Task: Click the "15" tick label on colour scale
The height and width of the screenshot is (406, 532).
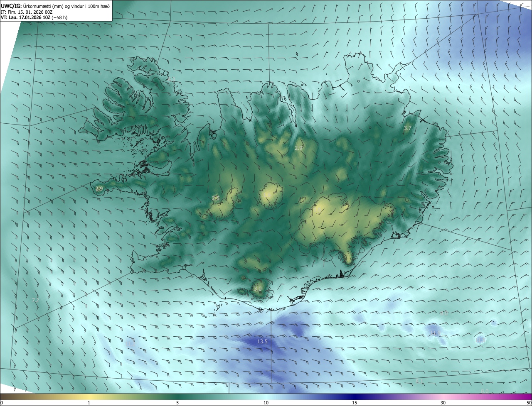Action: coord(355,403)
